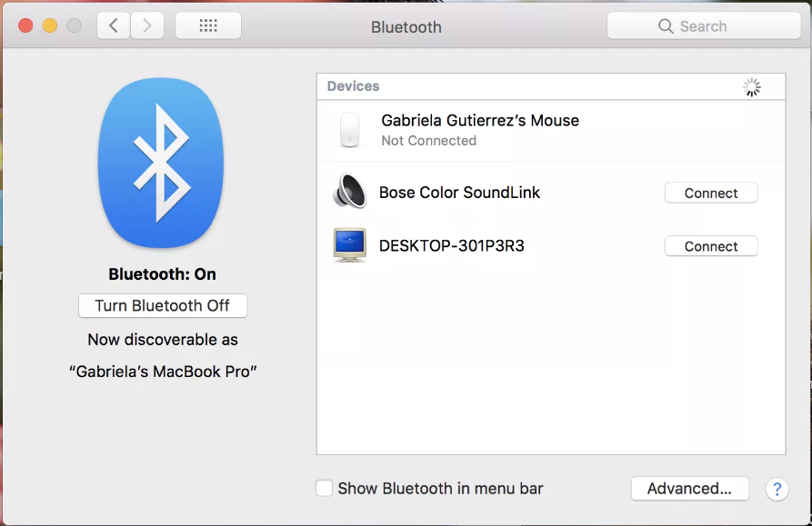This screenshot has height=526, width=812.
Task: Click the forward navigation arrow
Action: click(147, 25)
